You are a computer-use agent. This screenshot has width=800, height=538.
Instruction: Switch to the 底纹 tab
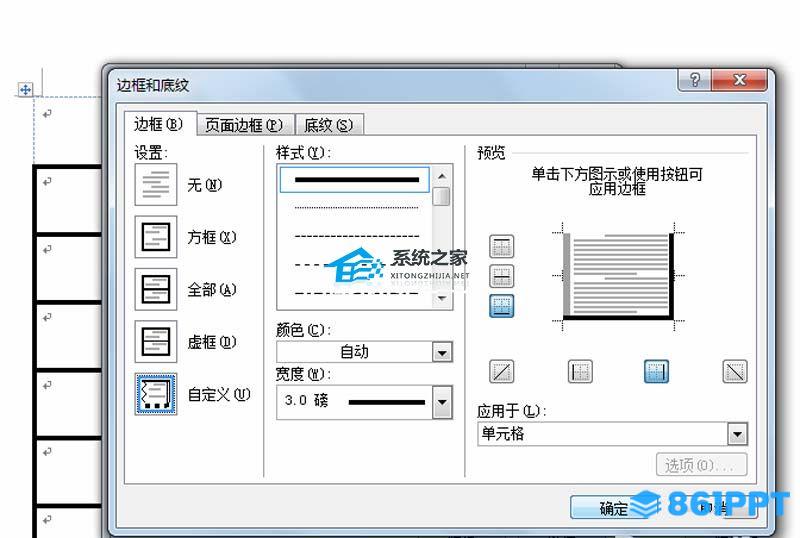tap(329, 125)
